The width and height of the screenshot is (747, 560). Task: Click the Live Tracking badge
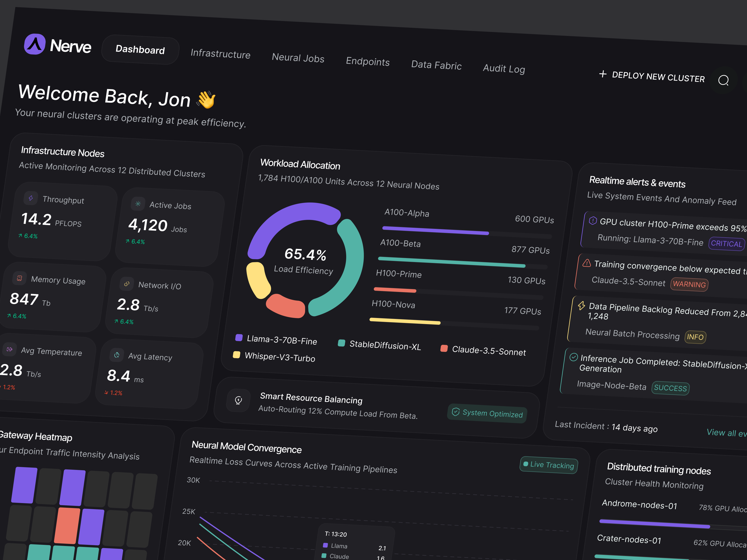click(x=549, y=465)
